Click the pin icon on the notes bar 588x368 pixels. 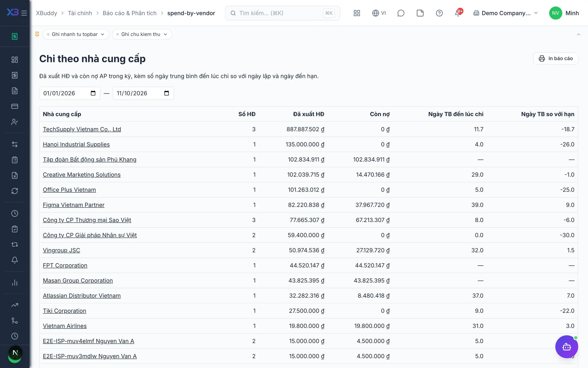[37, 34]
